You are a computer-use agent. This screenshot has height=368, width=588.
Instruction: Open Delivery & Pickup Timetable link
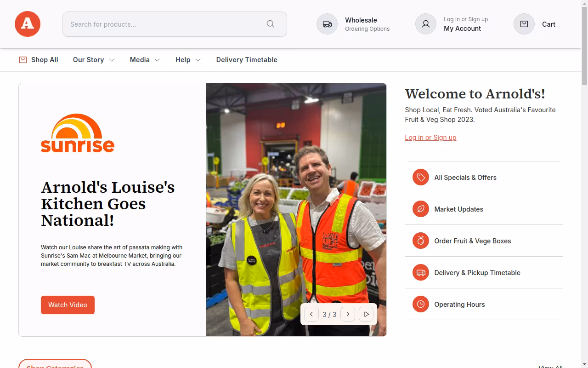tap(477, 272)
